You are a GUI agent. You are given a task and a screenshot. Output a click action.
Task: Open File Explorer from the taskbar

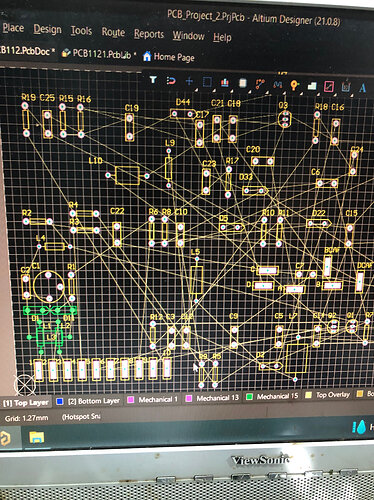(x=37, y=437)
